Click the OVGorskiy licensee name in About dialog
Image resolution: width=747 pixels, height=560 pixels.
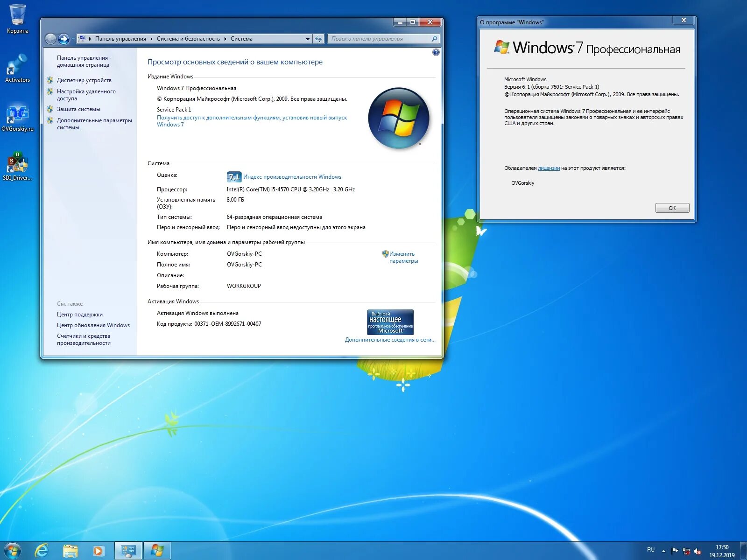pyautogui.click(x=523, y=183)
